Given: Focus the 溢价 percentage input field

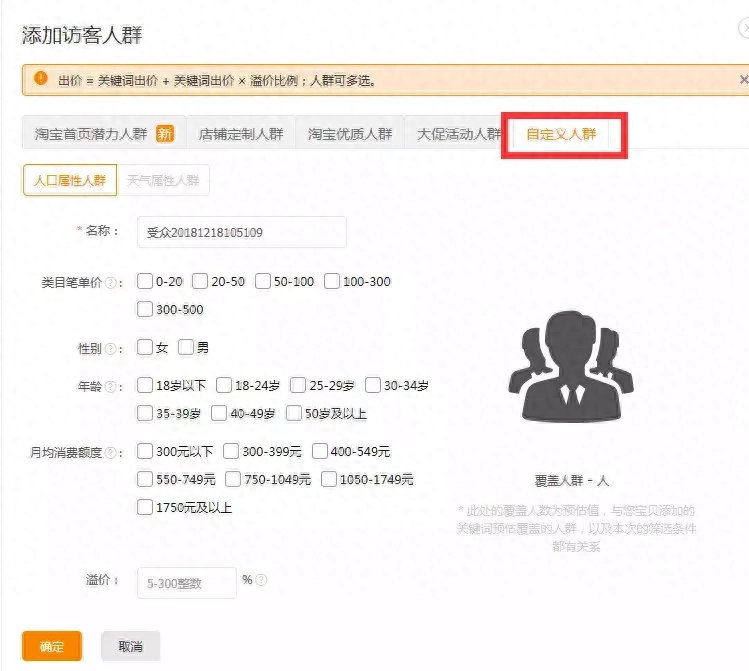Looking at the screenshot, I should (187, 583).
